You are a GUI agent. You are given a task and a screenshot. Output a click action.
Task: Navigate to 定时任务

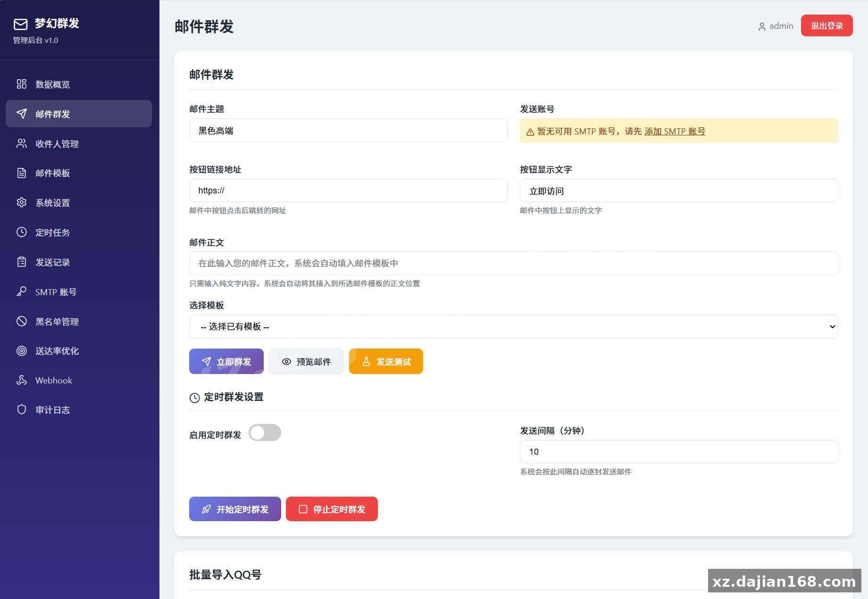point(79,232)
